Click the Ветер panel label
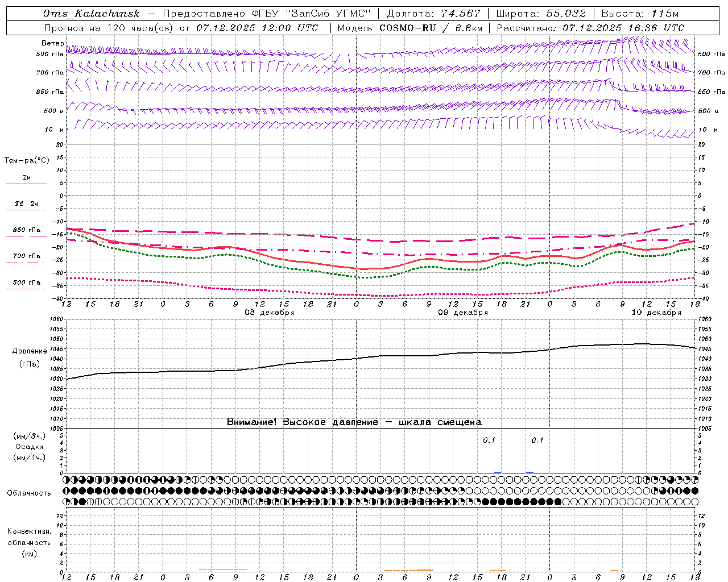The image size is (728, 582). pyautogui.click(x=52, y=43)
